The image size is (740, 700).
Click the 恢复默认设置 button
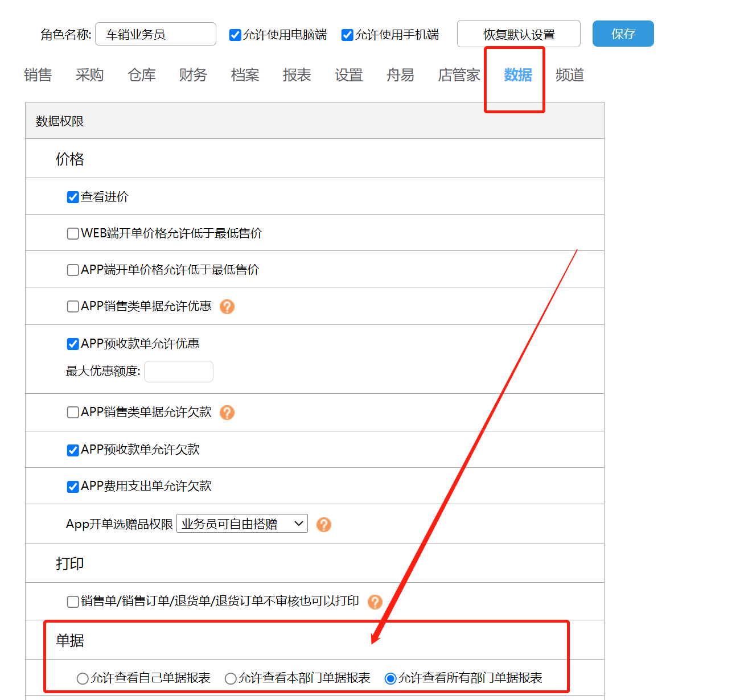click(x=519, y=34)
